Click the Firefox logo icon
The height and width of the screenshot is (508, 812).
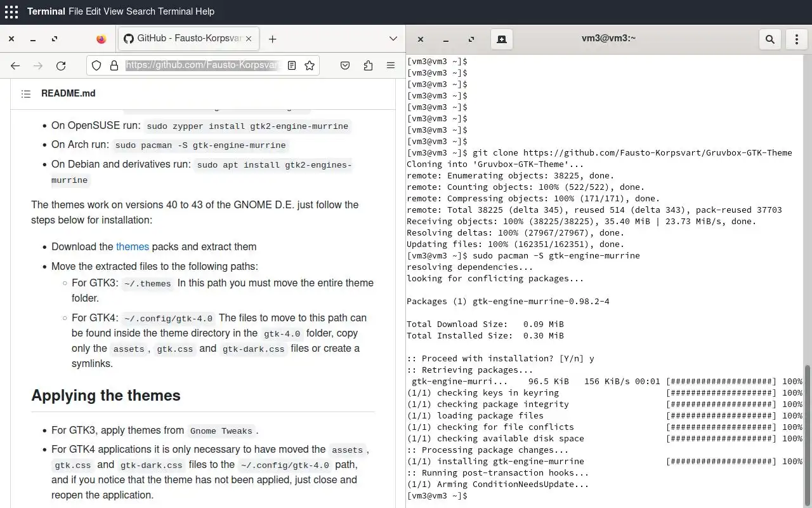101,39
